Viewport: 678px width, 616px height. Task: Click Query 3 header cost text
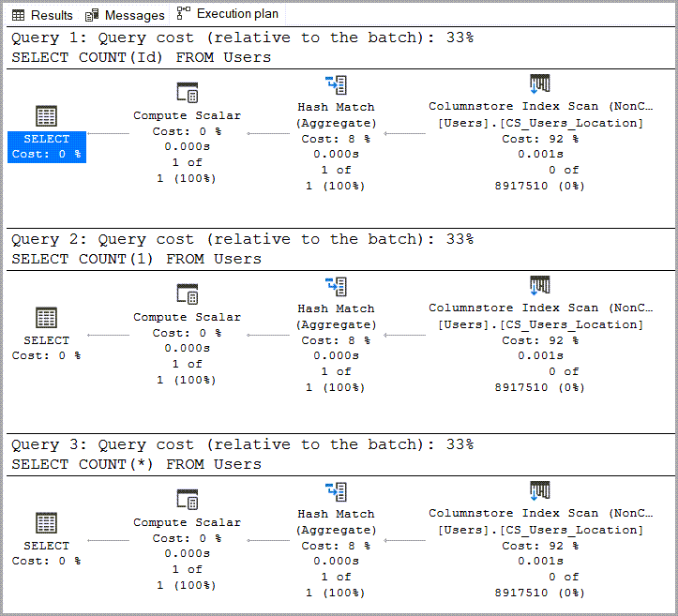(243, 444)
